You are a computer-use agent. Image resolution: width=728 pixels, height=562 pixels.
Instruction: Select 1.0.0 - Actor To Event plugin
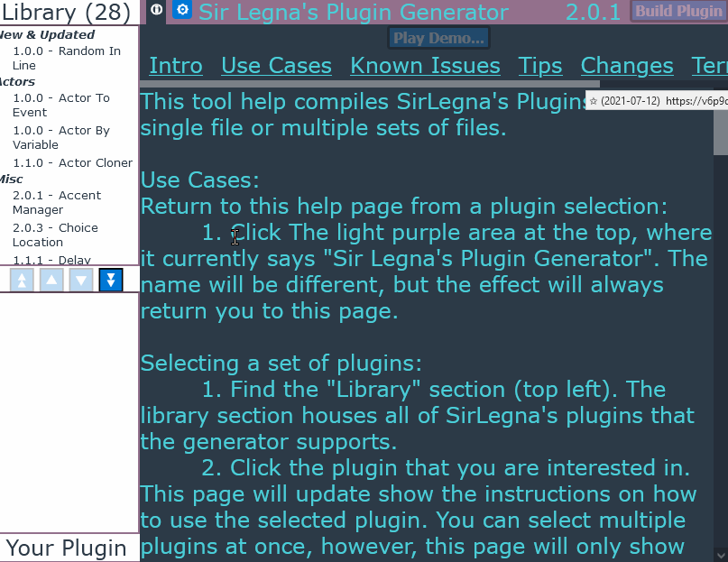tap(61, 105)
